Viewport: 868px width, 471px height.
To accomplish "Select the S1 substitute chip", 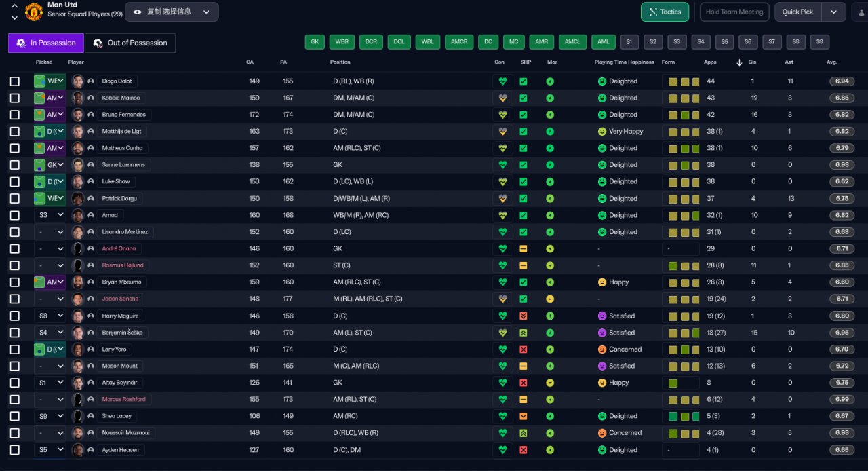I will (x=629, y=42).
